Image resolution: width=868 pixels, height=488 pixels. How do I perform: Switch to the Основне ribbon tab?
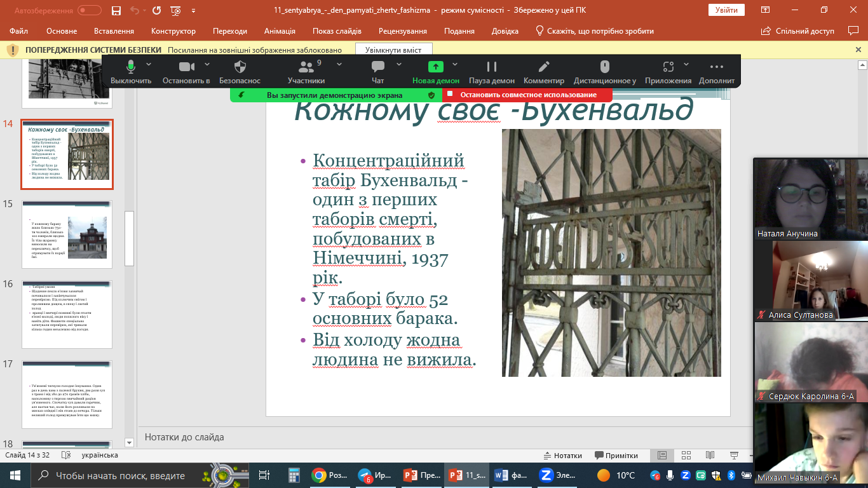pyautogui.click(x=62, y=31)
